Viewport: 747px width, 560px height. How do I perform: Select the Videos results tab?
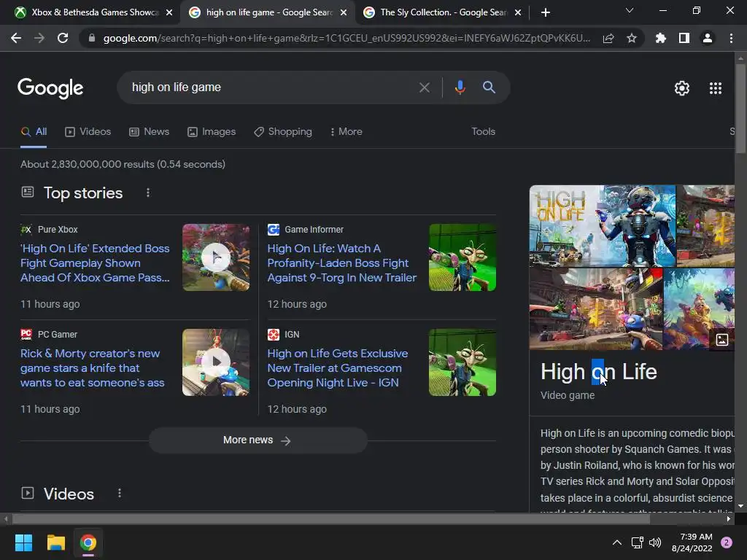click(88, 131)
